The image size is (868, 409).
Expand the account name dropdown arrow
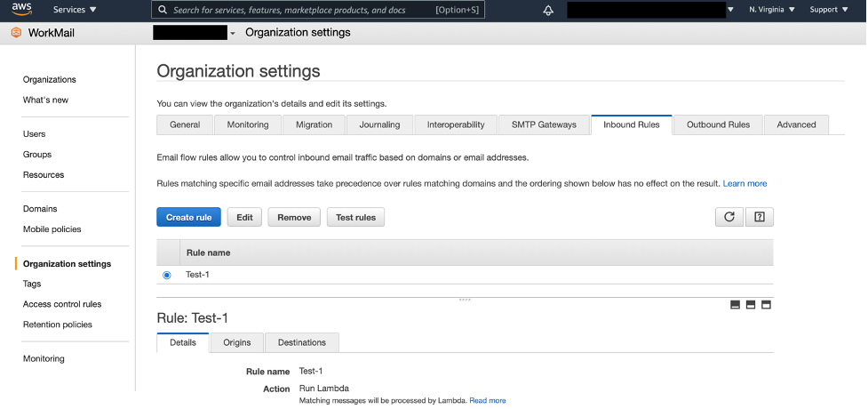coord(730,10)
